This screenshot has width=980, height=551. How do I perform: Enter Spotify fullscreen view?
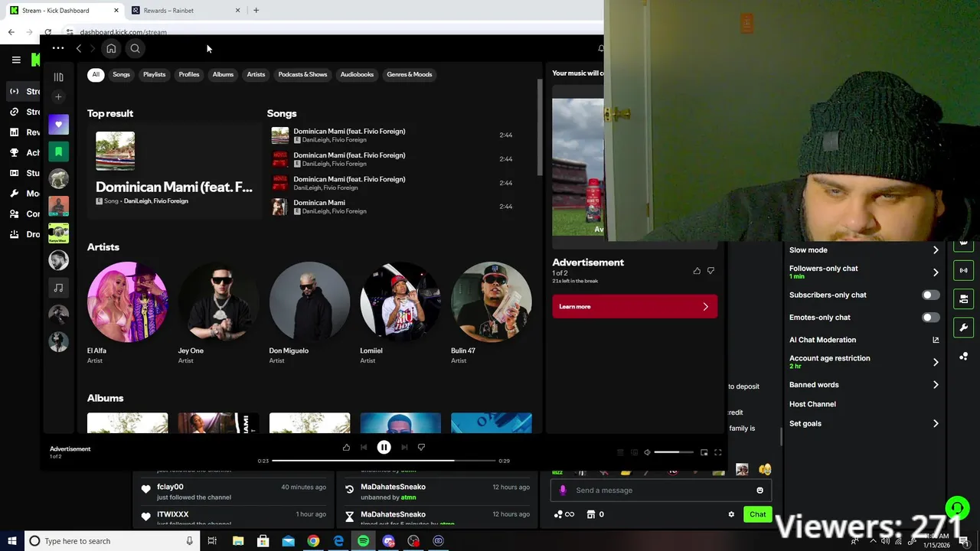click(x=718, y=452)
